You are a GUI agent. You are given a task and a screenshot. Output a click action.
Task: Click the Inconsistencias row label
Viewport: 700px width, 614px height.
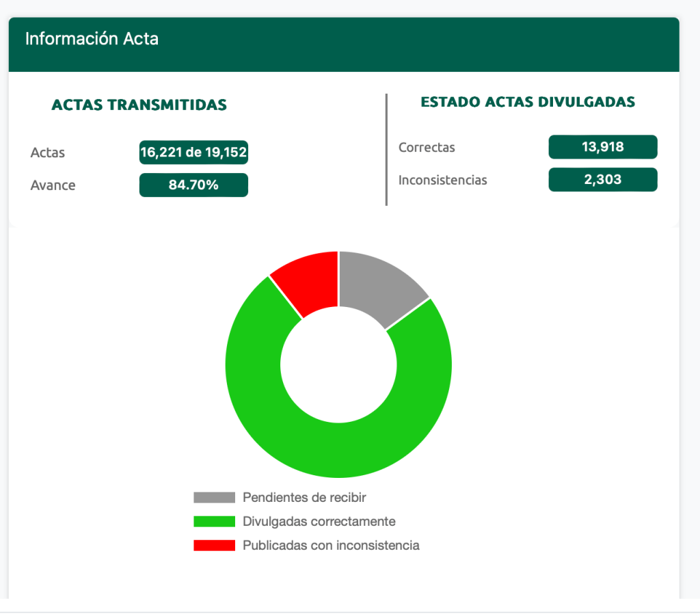click(442, 181)
